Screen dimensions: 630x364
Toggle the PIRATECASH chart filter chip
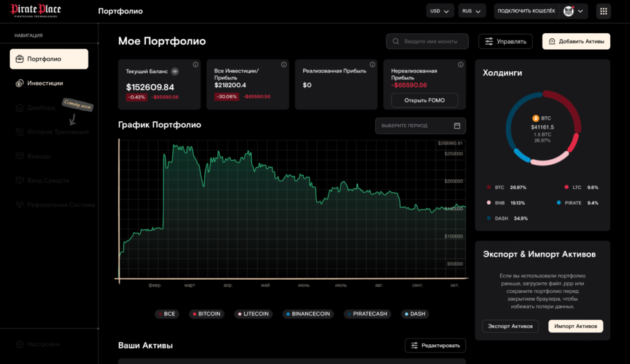coord(367,314)
